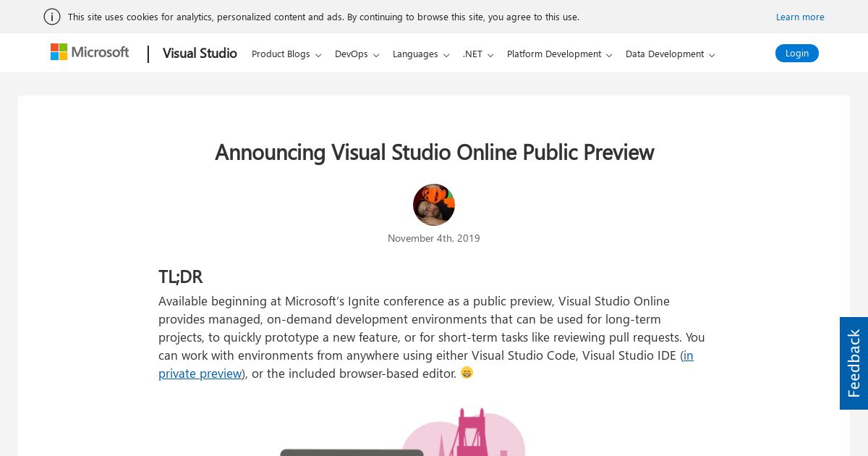Open the author avatar photo

(x=434, y=205)
